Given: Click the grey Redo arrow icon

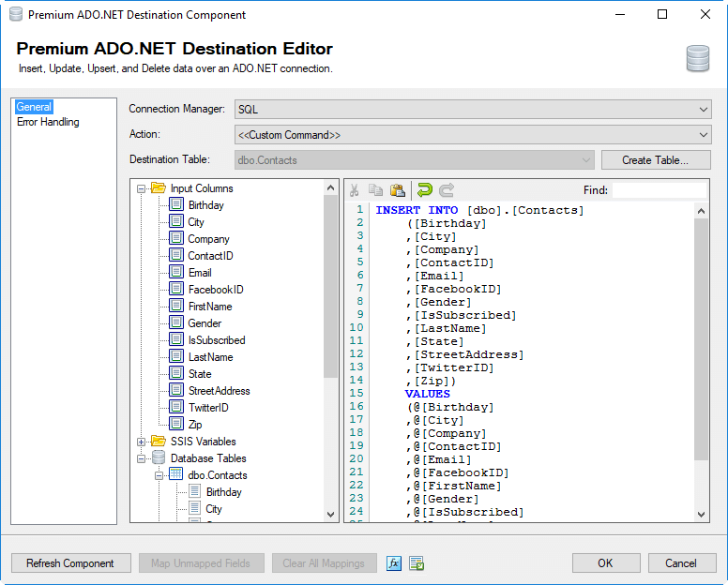Looking at the screenshot, I should pos(447,190).
